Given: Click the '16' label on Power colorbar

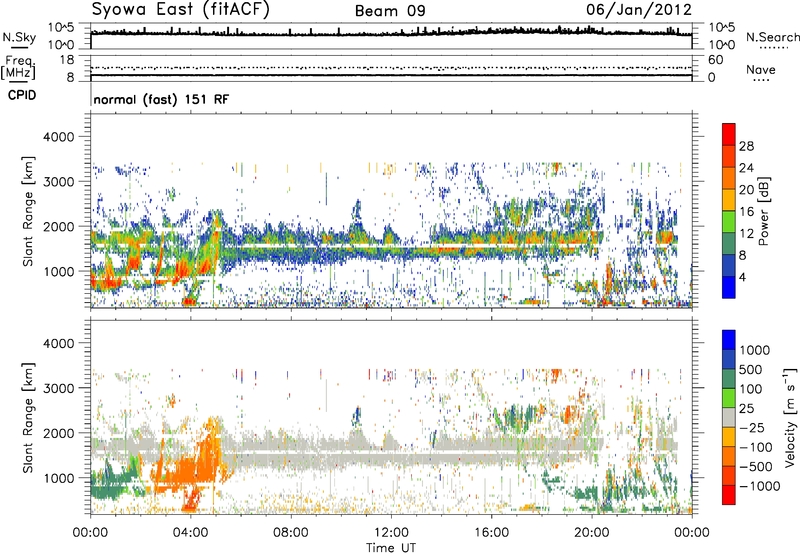Looking at the screenshot, I should pos(746,212).
